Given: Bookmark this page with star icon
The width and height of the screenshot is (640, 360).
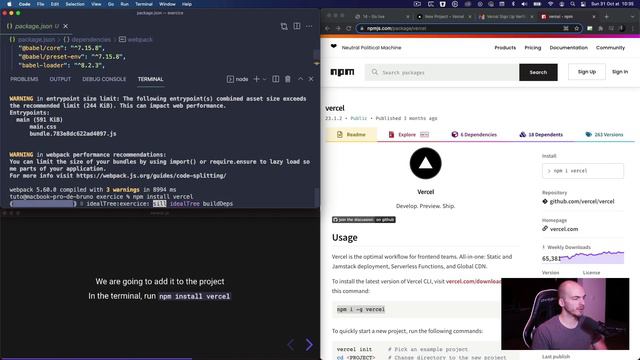Looking at the screenshot, I should pos(577,28).
